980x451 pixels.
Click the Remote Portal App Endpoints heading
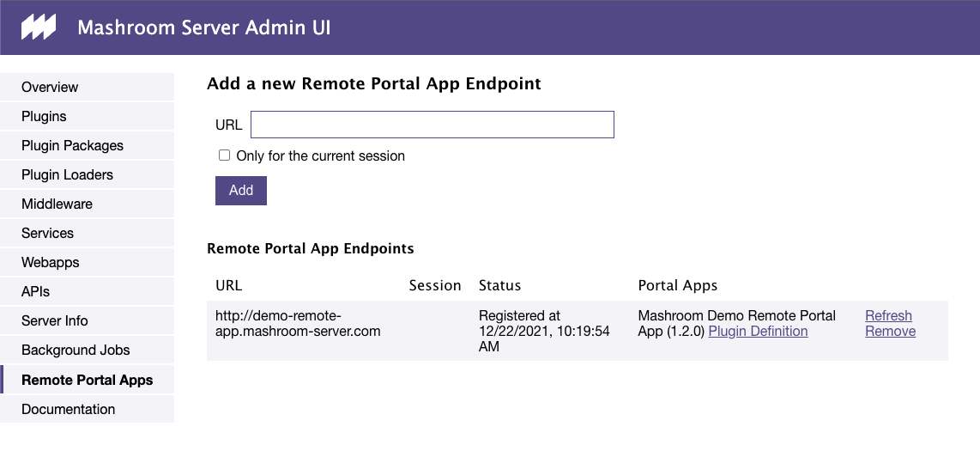311,248
